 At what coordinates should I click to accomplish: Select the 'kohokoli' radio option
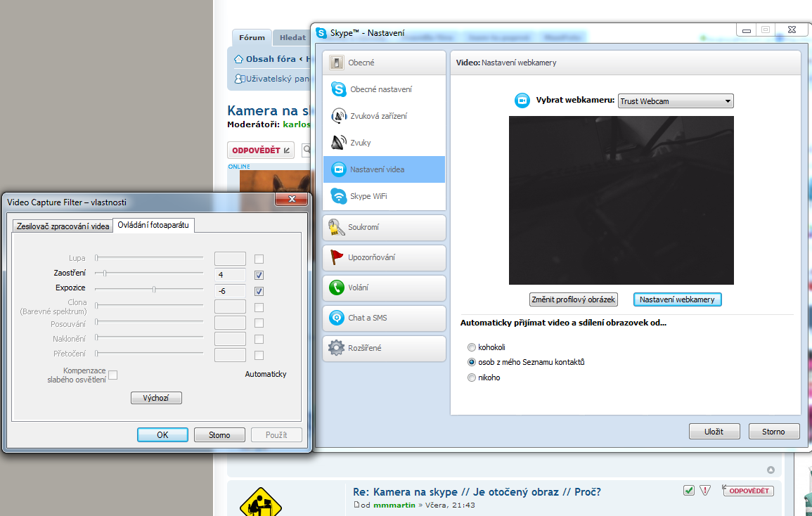(x=471, y=347)
